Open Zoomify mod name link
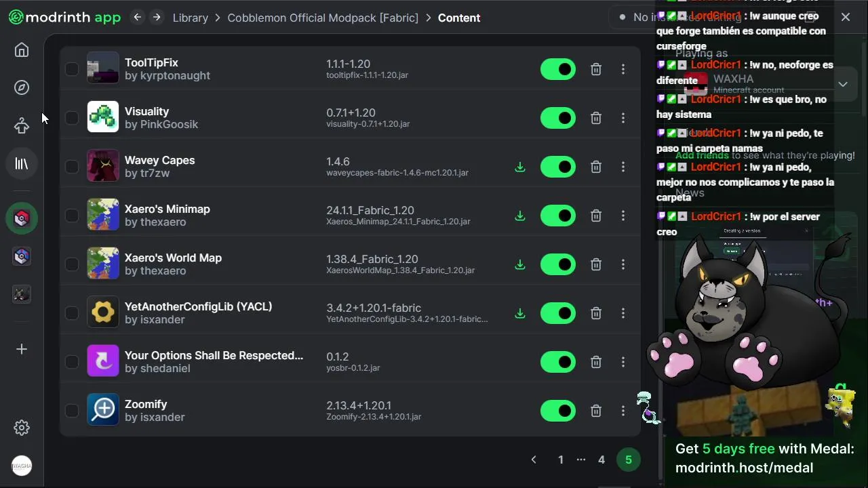Screen dimensions: 868x488 click(x=146, y=404)
